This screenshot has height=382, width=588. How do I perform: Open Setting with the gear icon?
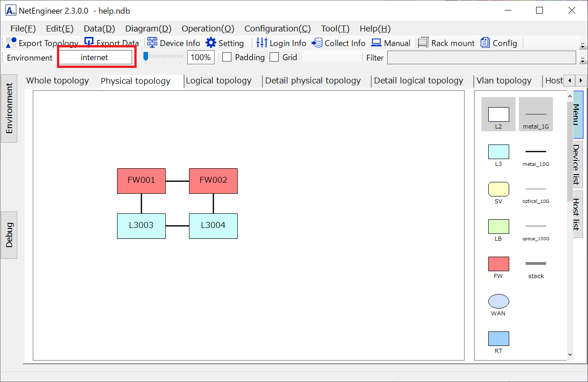click(211, 43)
